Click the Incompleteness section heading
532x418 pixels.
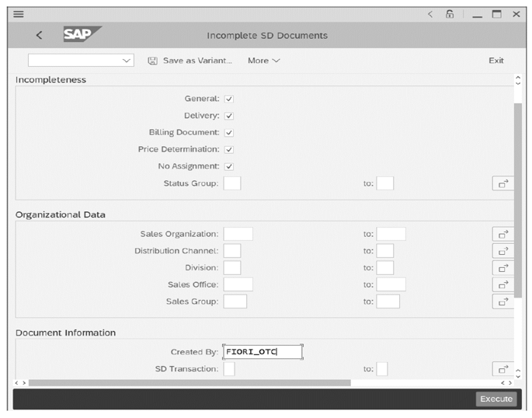click(x=51, y=80)
